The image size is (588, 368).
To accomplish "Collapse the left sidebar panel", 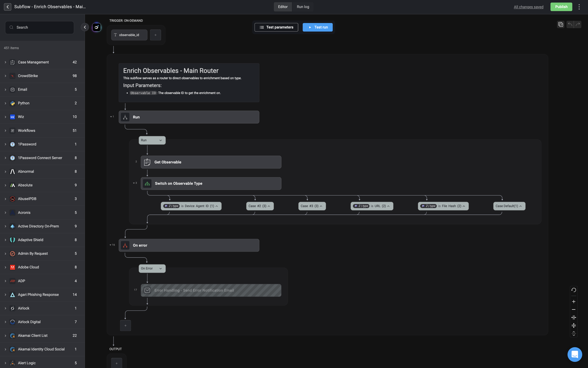I will [x=85, y=27].
